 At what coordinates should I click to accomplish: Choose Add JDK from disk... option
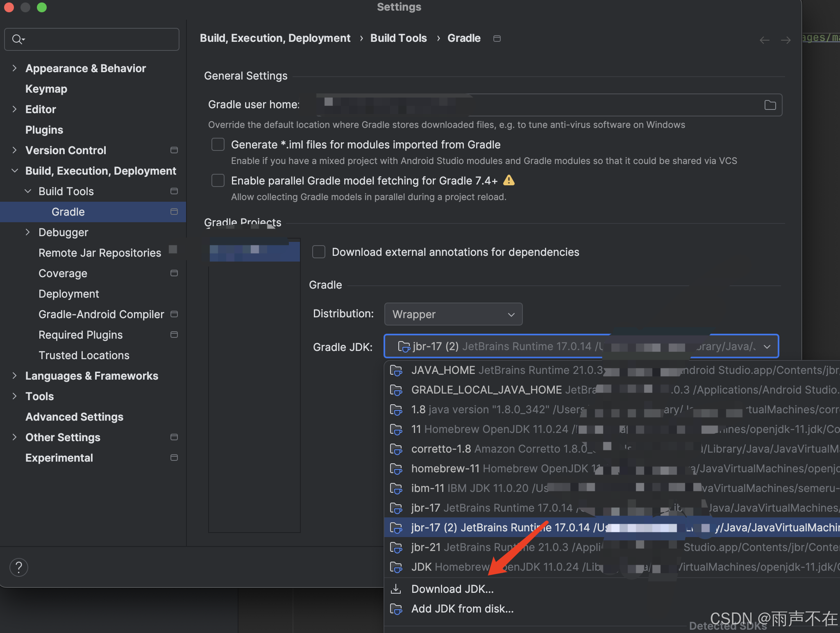coord(462,609)
